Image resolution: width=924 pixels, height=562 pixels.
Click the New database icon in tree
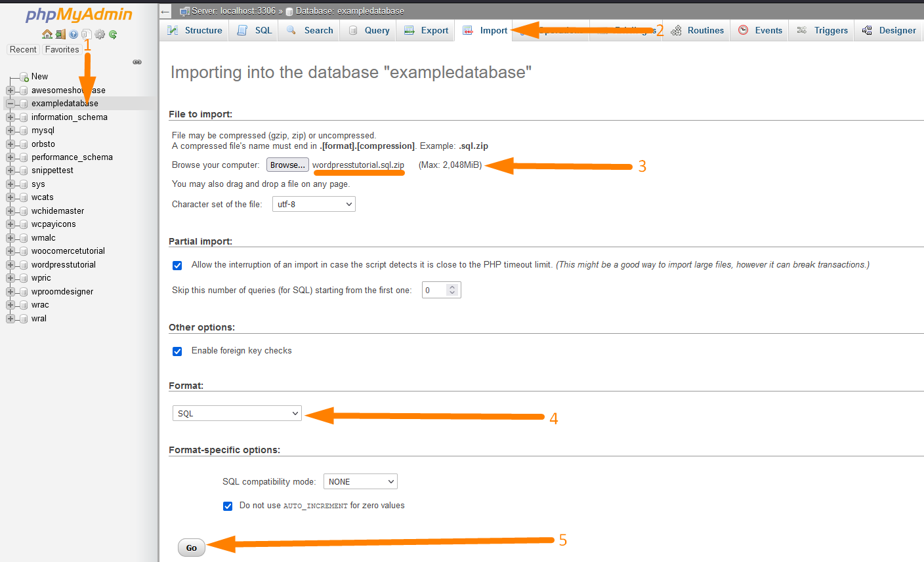click(24, 77)
